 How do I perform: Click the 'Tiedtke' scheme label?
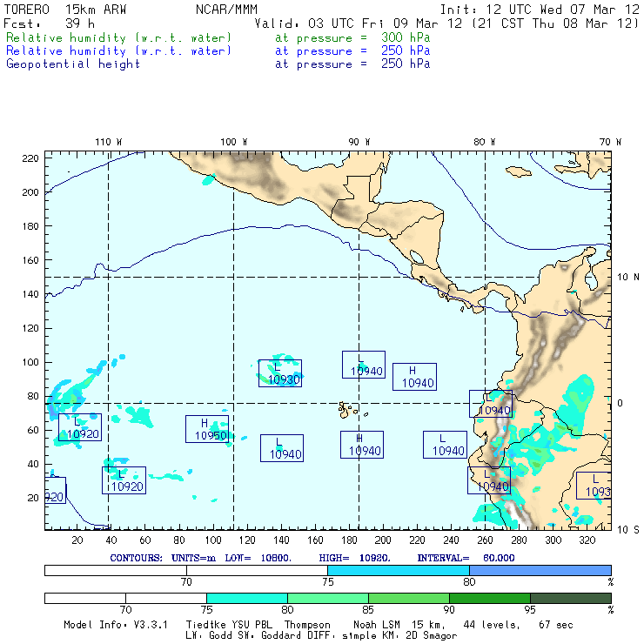tap(206, 625)
